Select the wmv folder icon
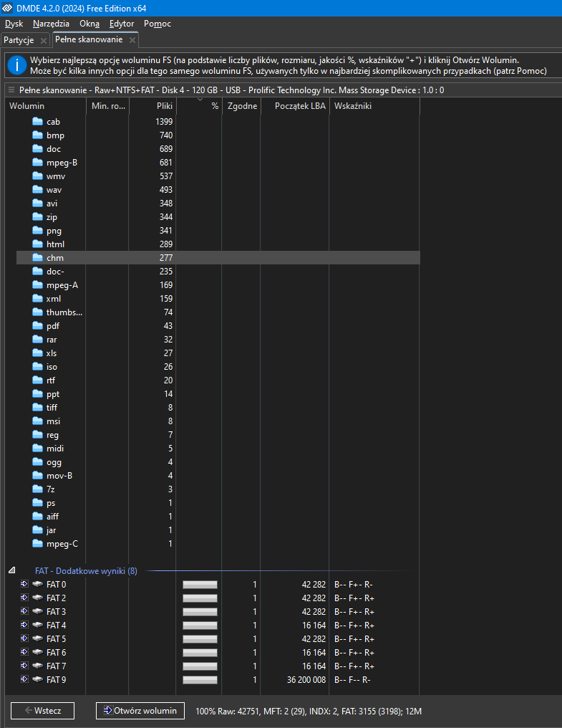The height and width of the screenshot is (728, 562). coord(38,176)
